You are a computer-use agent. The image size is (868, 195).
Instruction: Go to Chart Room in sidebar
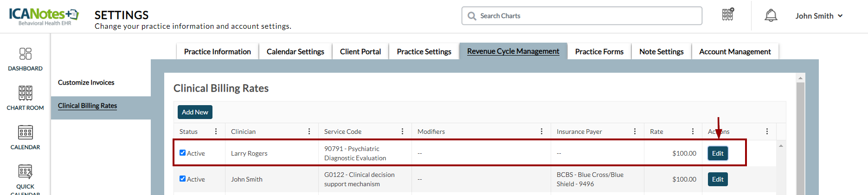coord(26,98)
